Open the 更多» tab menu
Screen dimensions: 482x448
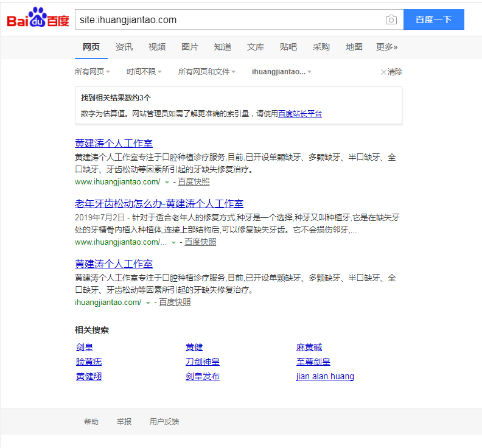click(386, 47)
